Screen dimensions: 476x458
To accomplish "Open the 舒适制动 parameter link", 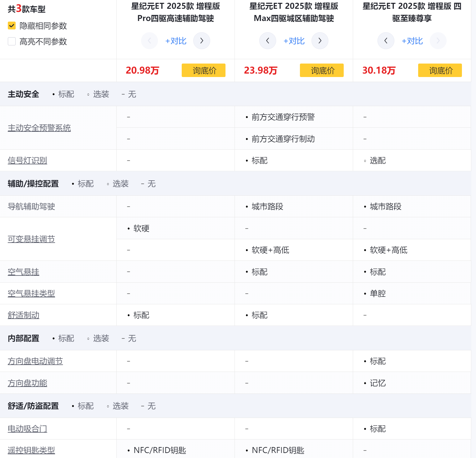I will 23,315.
